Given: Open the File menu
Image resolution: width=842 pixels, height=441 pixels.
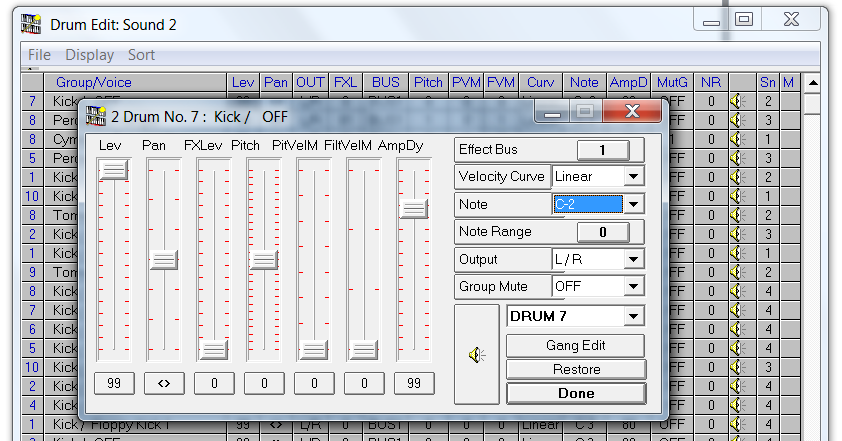Looking at the screenshot, I should tap(39, 55).
